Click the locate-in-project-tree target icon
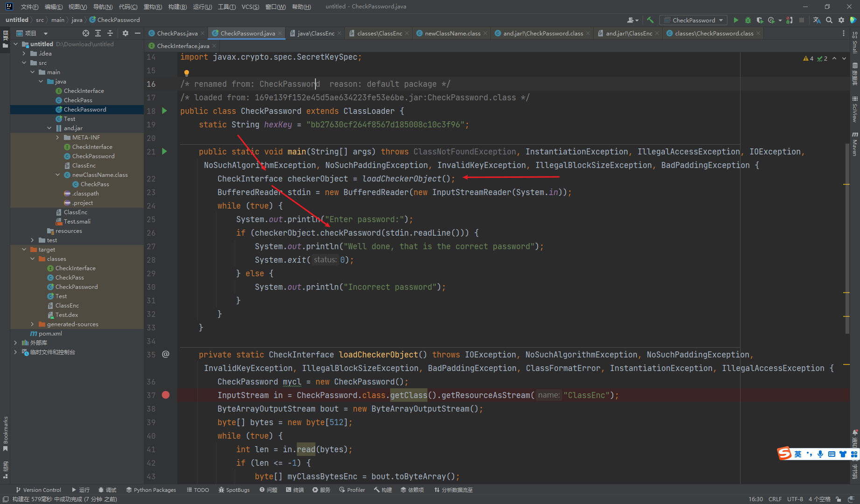The height and width of the screenshot is (504, 860). 86,33
